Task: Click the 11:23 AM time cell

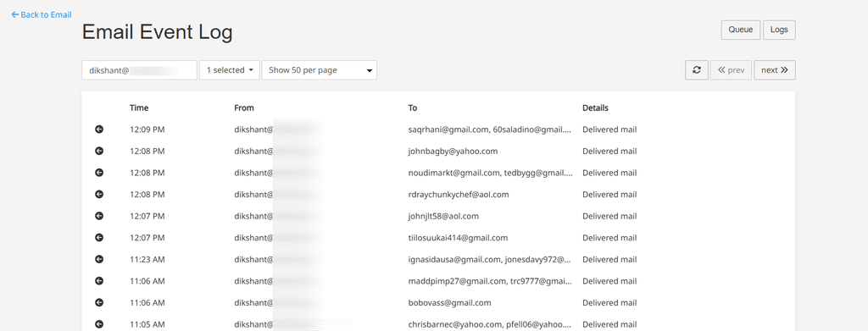Action: [147, 259]
